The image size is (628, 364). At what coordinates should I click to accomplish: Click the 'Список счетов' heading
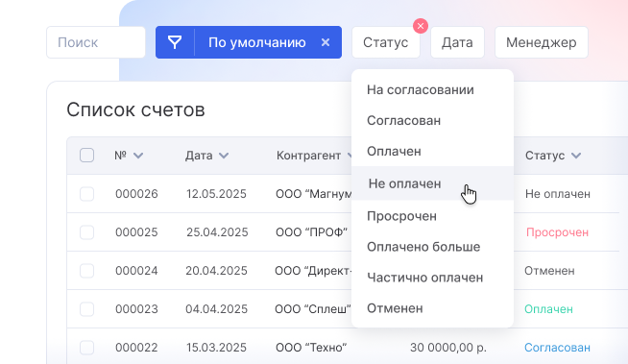tap(135, 109)
